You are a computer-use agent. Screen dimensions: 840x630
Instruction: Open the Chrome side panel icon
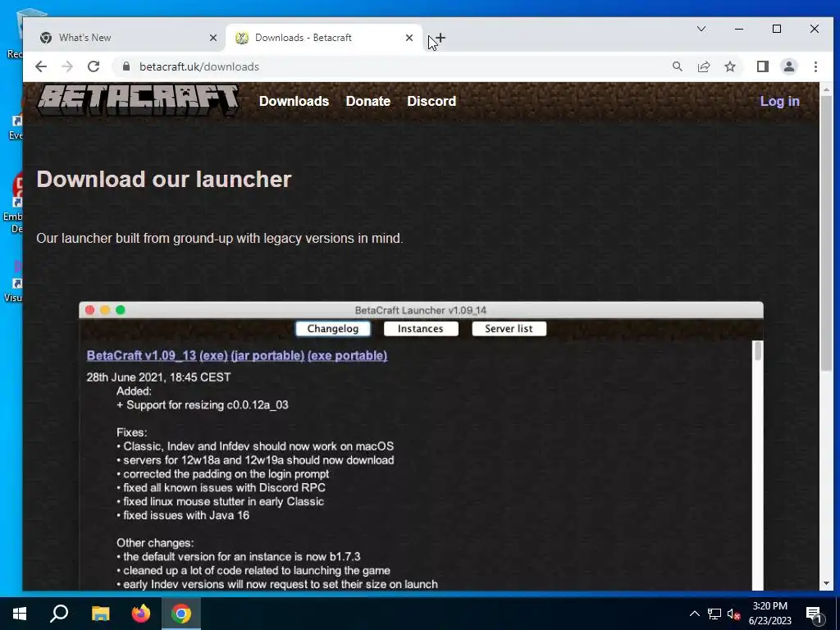tap(762, 66)
